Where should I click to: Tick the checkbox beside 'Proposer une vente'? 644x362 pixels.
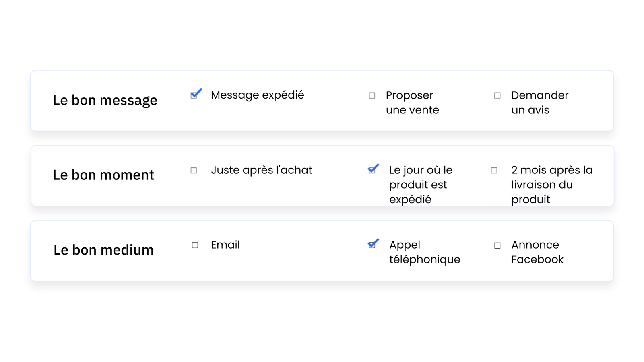pos(372,95)
